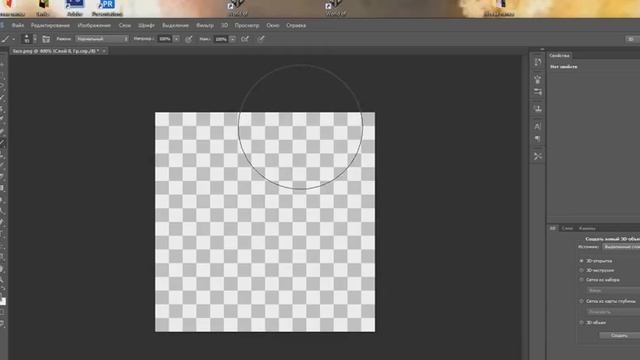Viewport: 640px width, 360px height.
Task: Open the Шрифт menu
Action: click(x=146, y=25)
